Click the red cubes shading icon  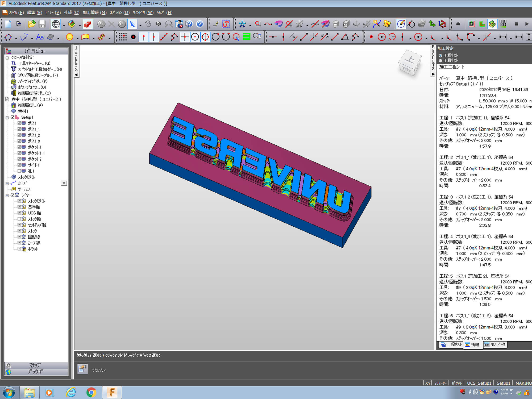pyautogui.click(x=88, y=24)
